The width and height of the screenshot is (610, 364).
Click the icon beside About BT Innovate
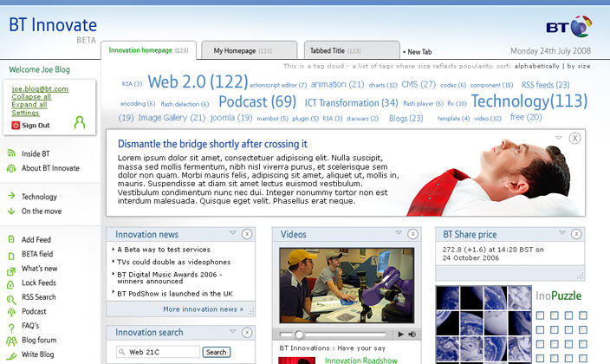[x=11, y=168]
